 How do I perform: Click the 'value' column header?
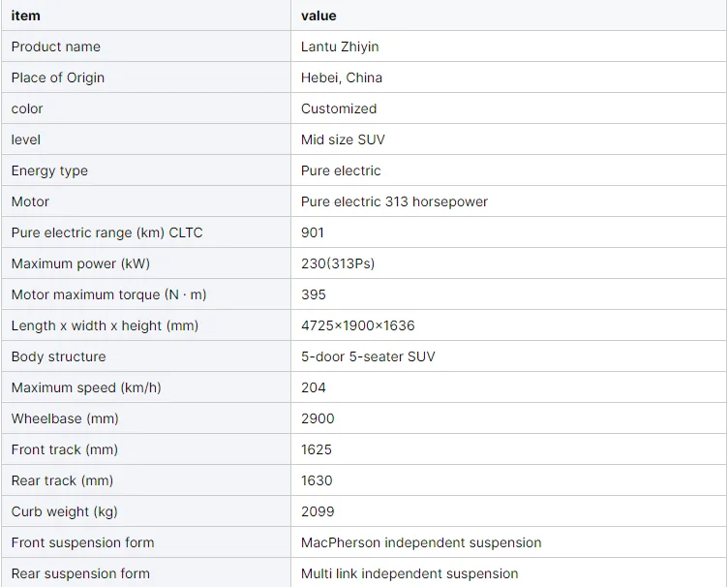[318, 15]
